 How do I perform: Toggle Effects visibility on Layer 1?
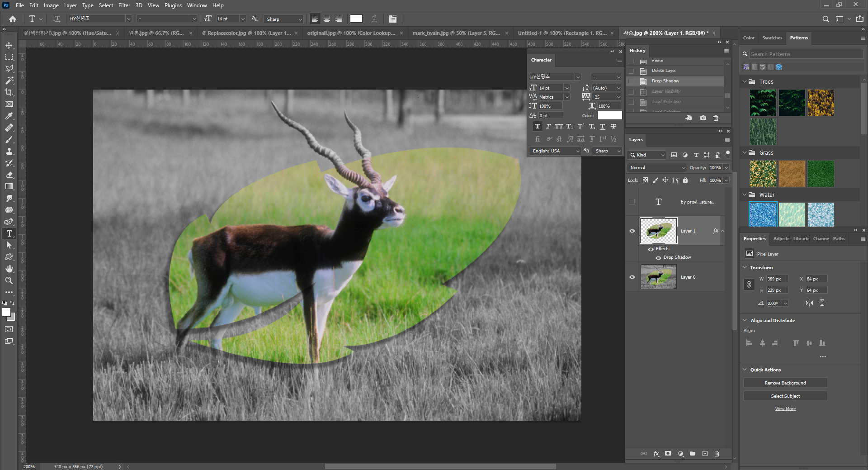click(x=651, y=249)
